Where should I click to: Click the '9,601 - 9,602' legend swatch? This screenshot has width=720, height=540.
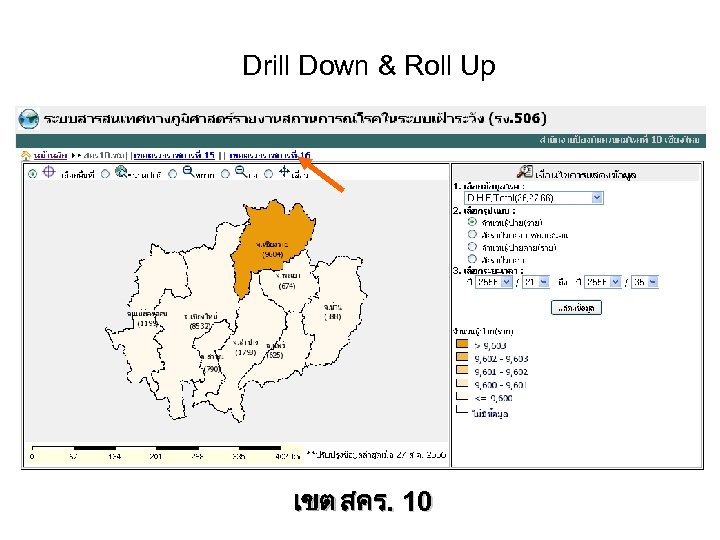click(462, 370)
